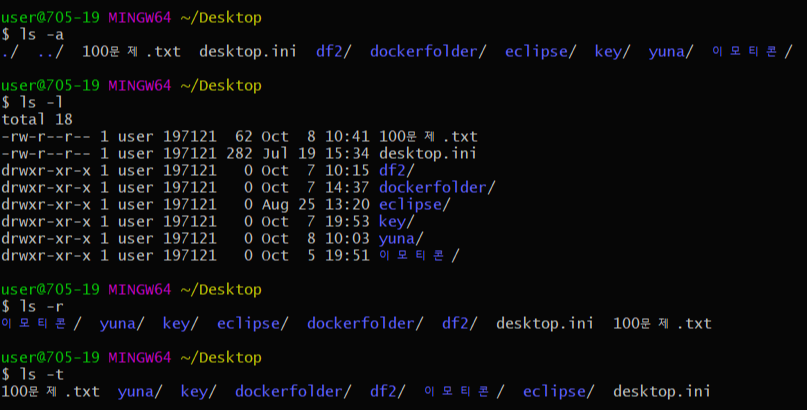The width and height of the screenshot is (807, 410).
Task: Click the 'ls -a' command text
Action: click(x=42, y=34)
